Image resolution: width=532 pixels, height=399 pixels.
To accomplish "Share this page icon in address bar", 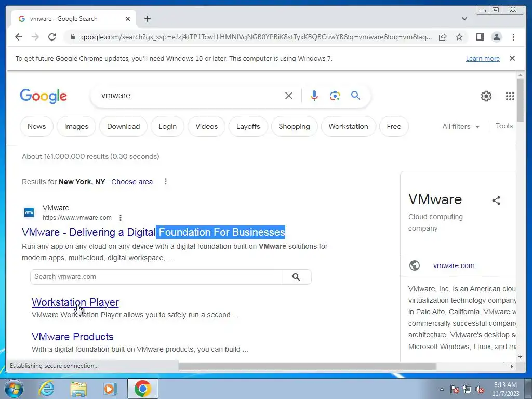I will [443, 37].
